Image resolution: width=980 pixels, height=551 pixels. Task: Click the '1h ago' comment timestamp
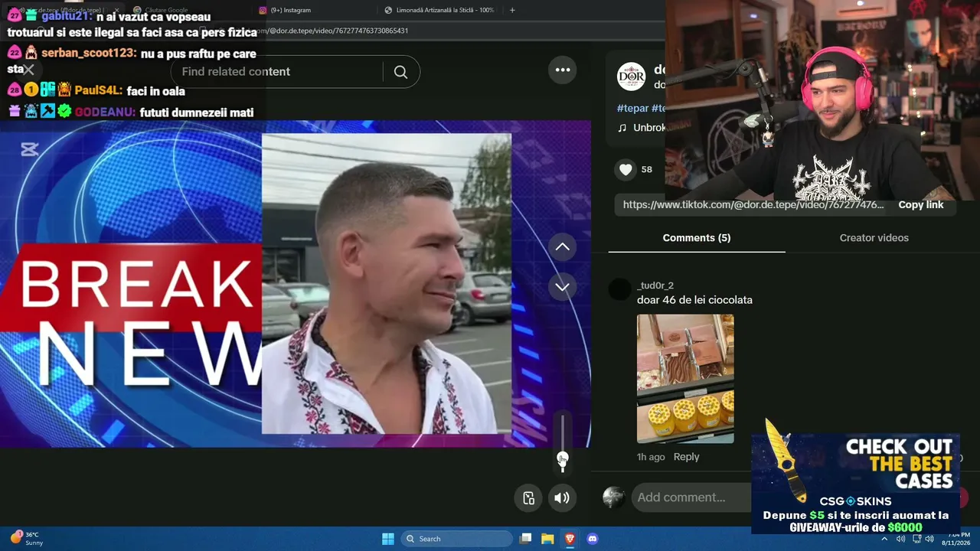(x=651, y=457)
